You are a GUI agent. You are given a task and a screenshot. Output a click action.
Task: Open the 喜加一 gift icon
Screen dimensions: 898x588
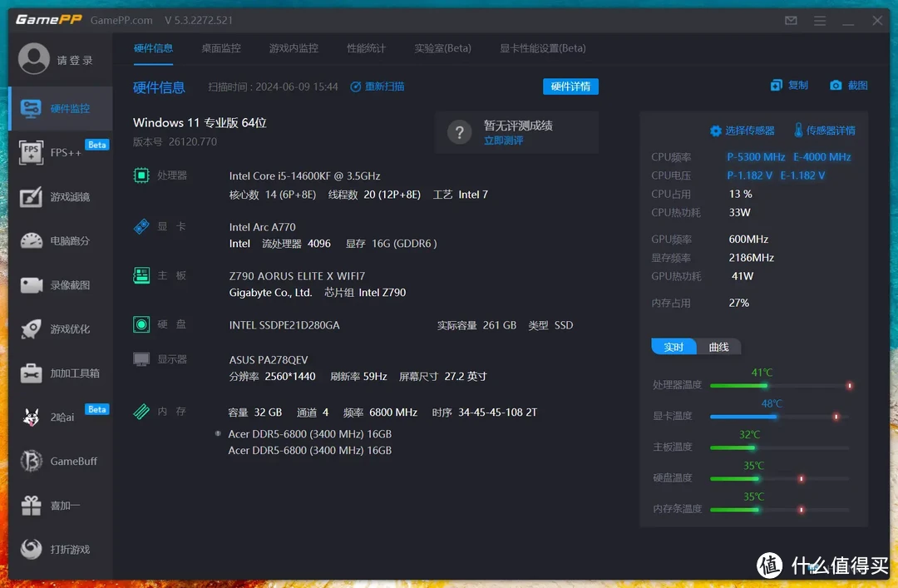tap(31, 506)
